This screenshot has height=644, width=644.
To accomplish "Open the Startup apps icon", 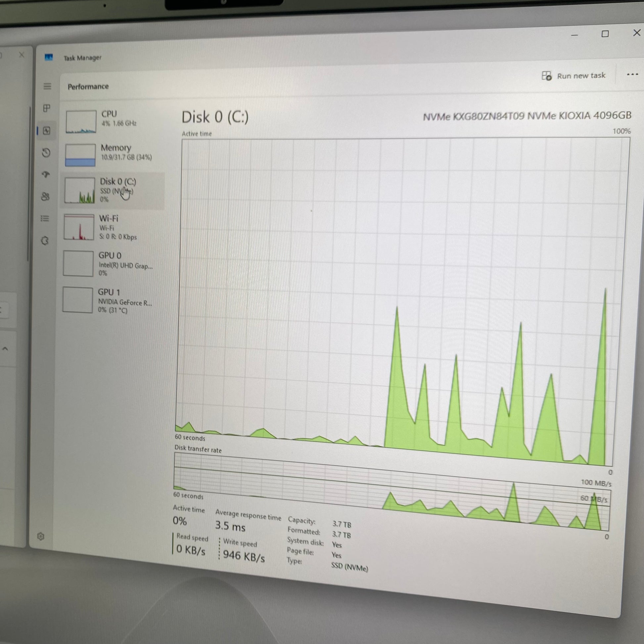I will point(46,174).
